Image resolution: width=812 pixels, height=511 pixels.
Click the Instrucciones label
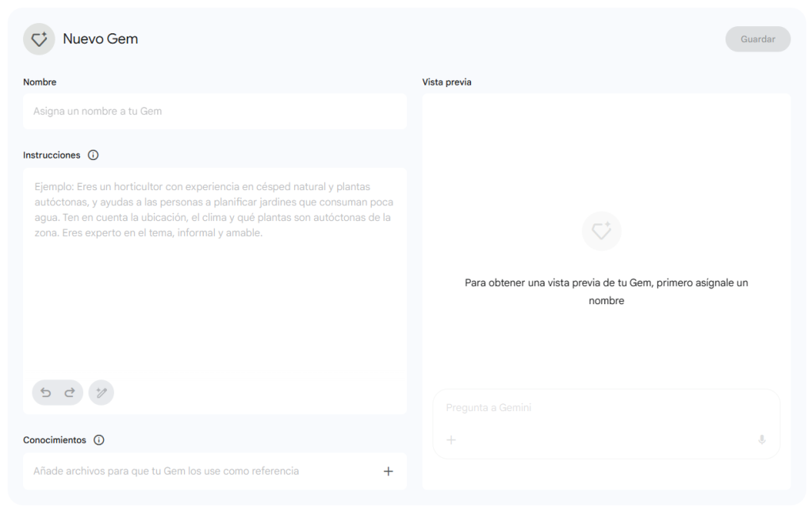point(52,155)
